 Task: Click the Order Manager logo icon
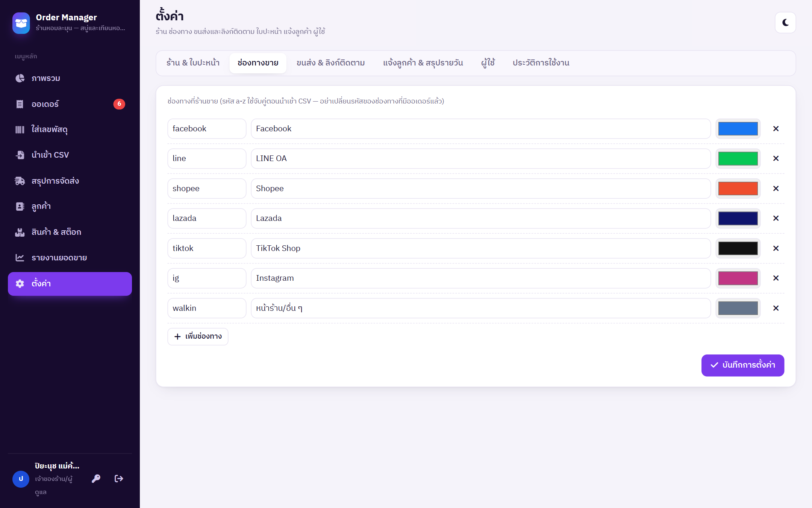(21, 23)
